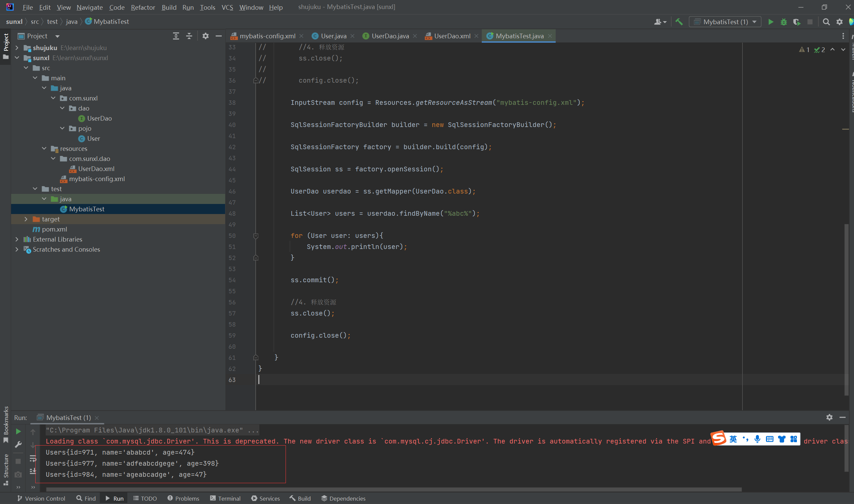Image resolution: width=854 pixels, height=504 pixels.
Task: Click the Debug bug icon
Action: [x=783, y=22]
